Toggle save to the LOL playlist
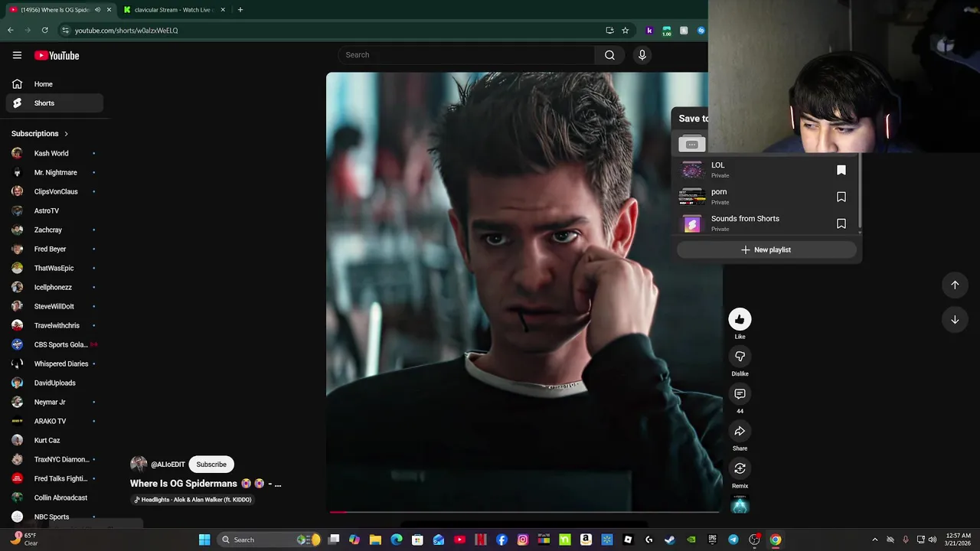Screen dimensions: 980x551 [841, 170]
